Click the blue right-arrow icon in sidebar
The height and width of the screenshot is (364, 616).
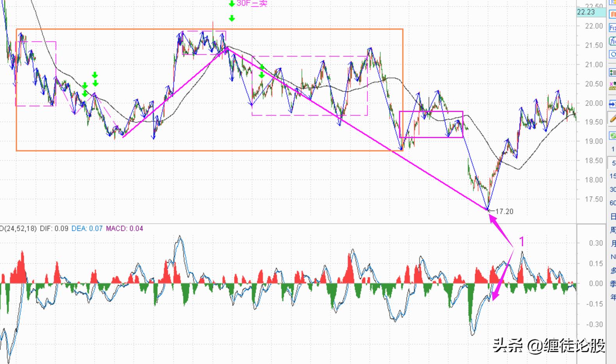612,104
